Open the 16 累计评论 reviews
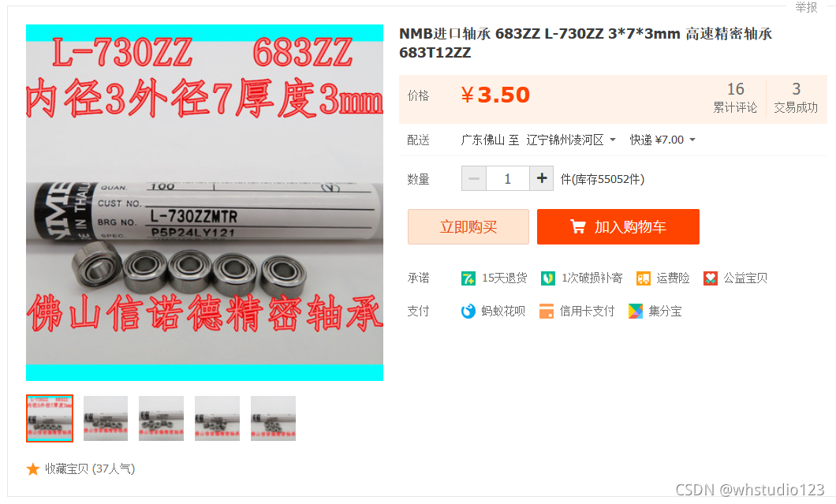 [735, 98]
